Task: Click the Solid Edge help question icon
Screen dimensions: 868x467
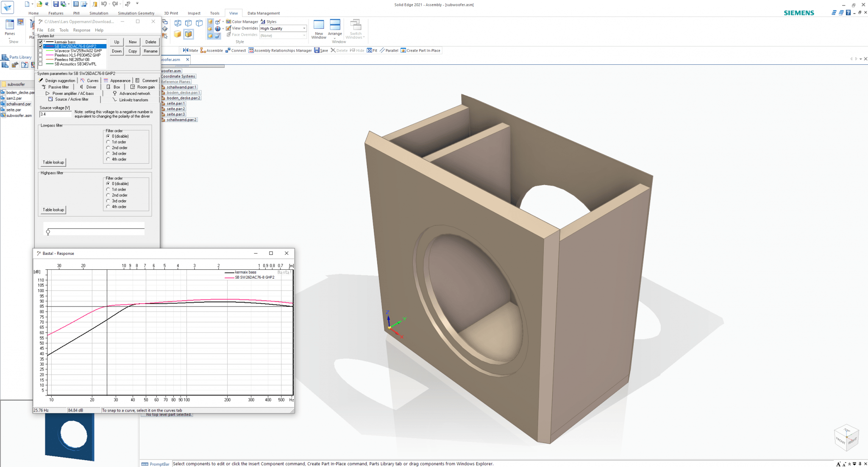Action: (x=848, y=13)
